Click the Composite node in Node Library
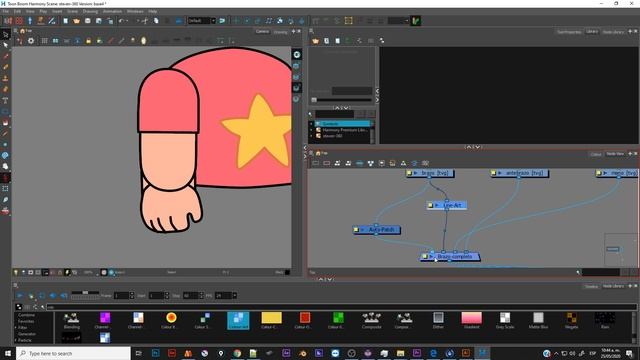Image resolution: width=640 pixels, height=360 pixels. point(371,320)
